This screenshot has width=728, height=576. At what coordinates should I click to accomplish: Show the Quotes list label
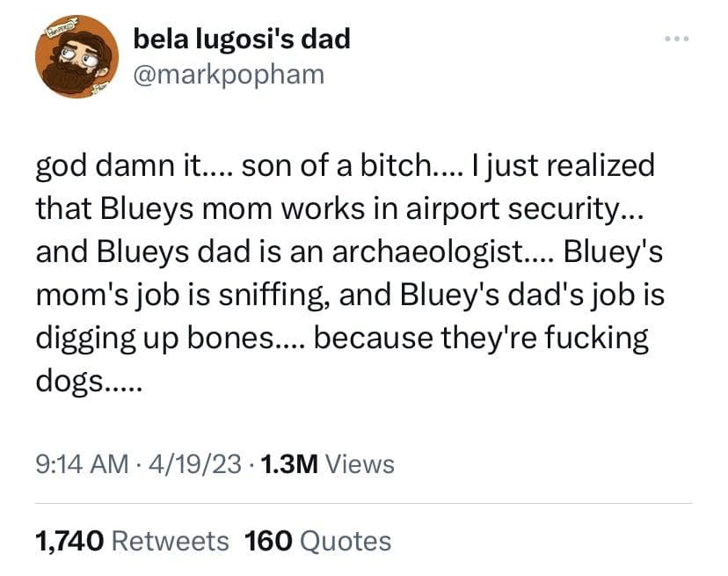(346, 541)
